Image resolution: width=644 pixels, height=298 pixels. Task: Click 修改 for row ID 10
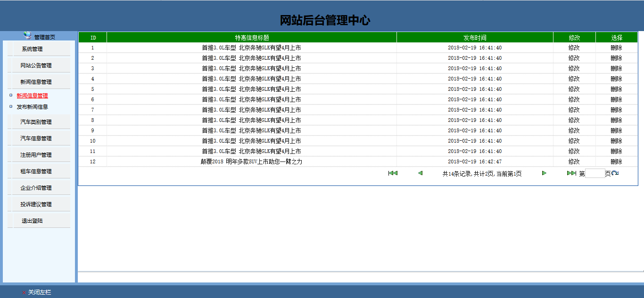pos(574,141)
